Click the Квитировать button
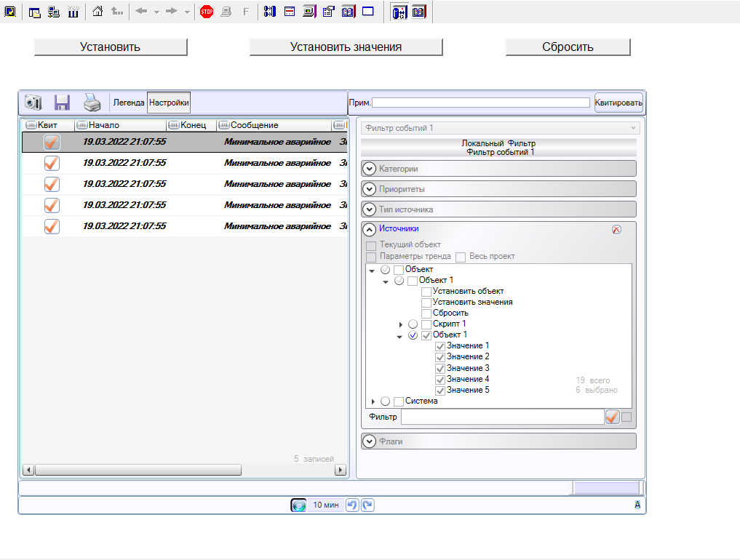This screenshot has width=740, height=560. pyautogui.click(x=618, y=103)
